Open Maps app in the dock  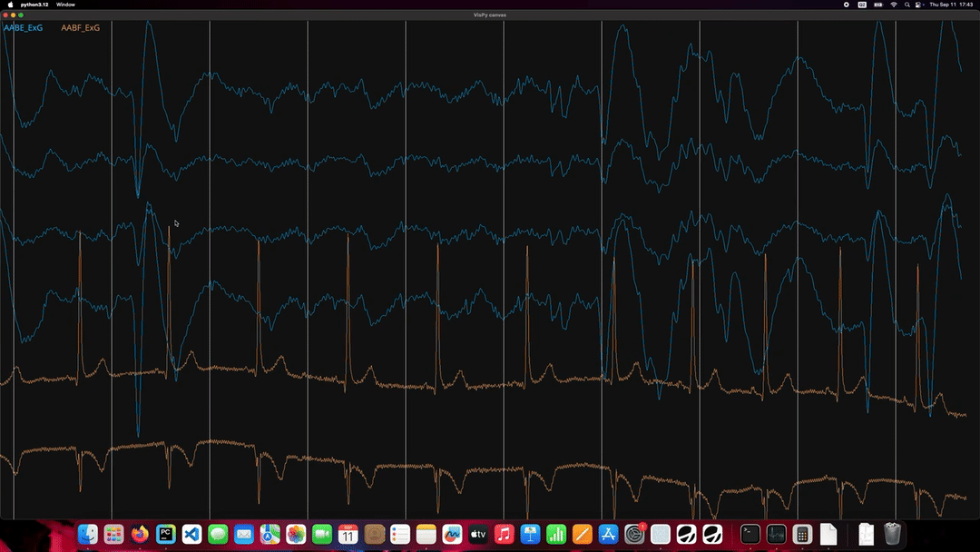point(270,535)
